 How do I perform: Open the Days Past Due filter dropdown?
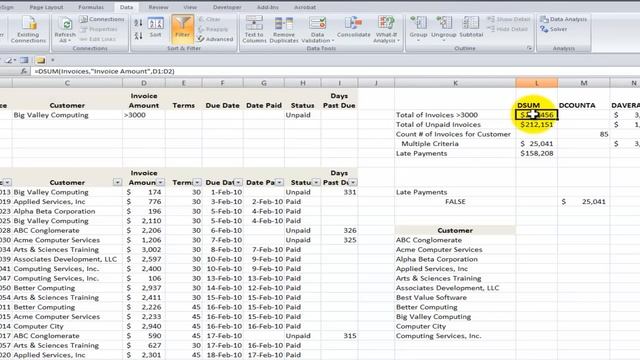click(353, 182)
